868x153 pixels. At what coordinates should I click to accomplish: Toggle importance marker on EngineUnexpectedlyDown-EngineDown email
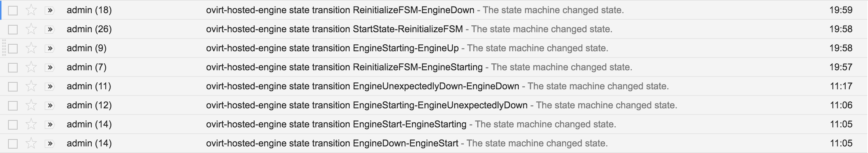tap(50, 86)
